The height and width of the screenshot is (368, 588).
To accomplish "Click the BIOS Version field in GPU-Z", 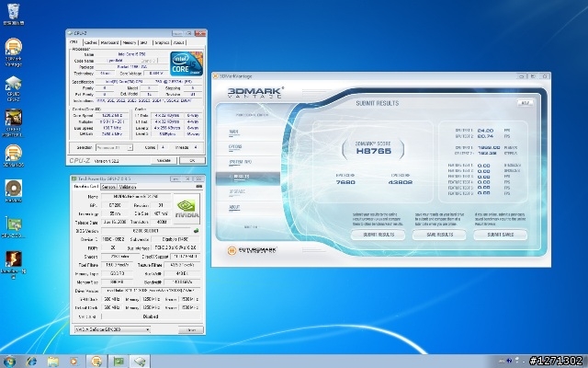I will (146, 231).
